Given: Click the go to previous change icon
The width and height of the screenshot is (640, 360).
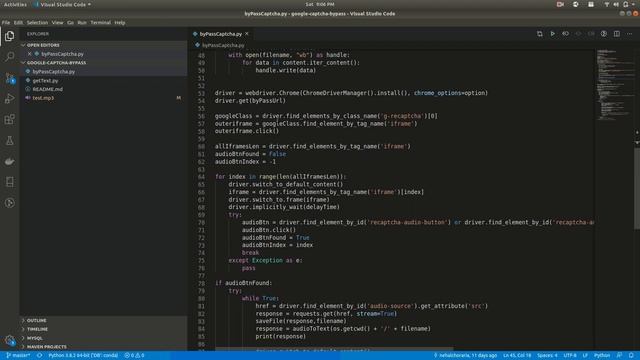Looking at the screenshot, I should [x=565, y=34].
